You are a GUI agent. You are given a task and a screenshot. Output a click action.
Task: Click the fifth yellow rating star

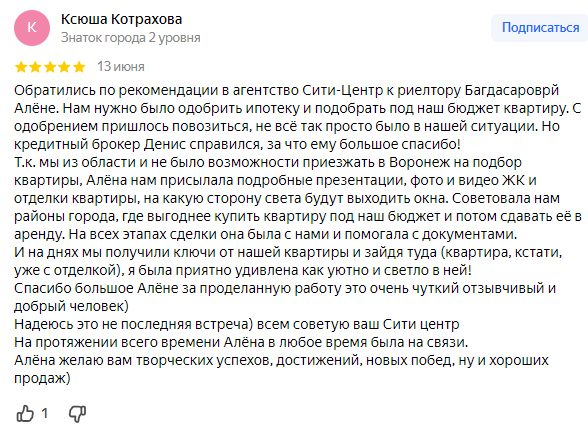79,67
